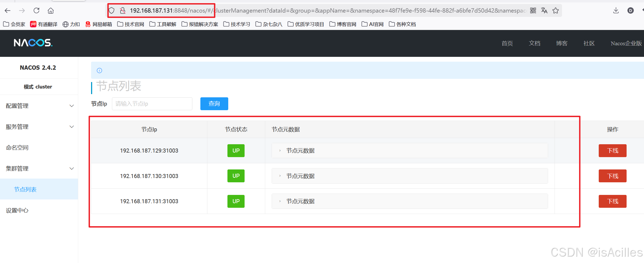
Task: Focus the 节点Ip search input field
Action: point(152,104)
